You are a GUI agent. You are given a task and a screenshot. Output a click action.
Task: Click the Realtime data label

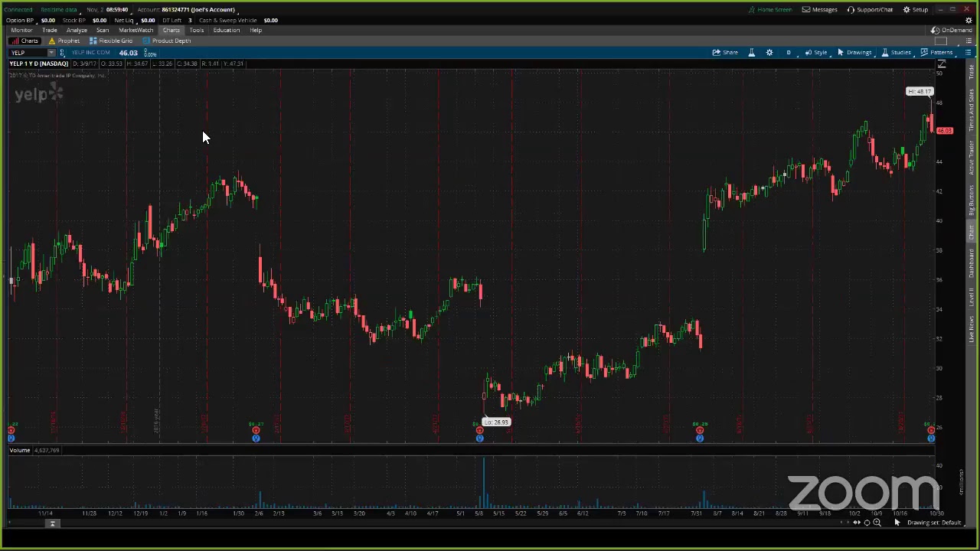tap(58, 10)
